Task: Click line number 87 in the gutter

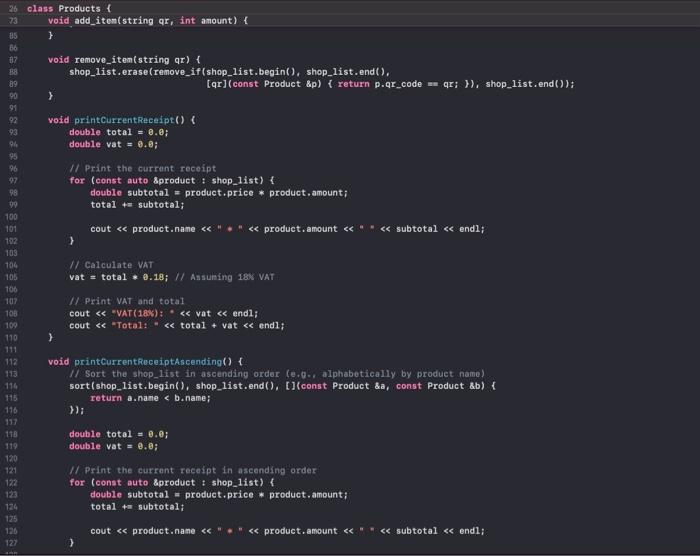Action: [x=13, y=60]
